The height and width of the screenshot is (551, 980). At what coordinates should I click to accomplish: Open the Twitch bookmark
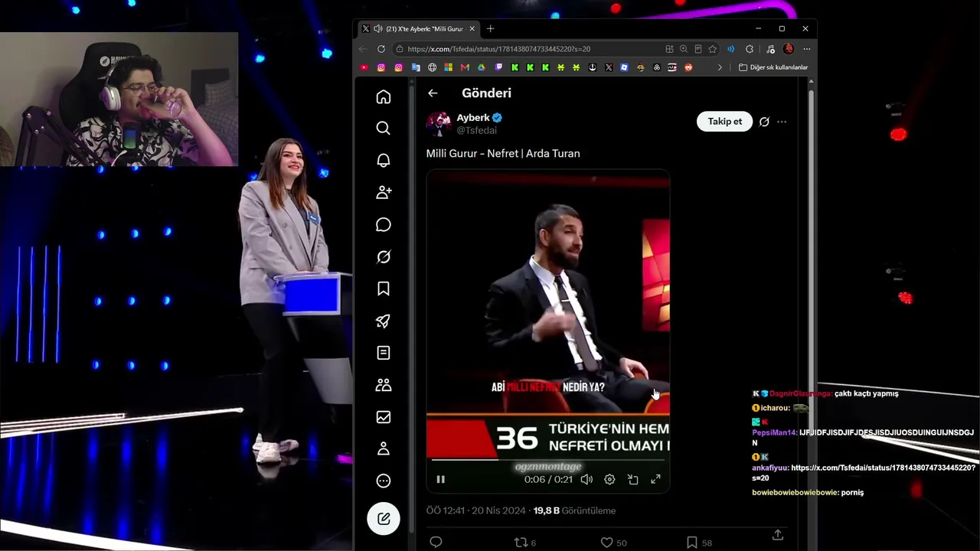[x=498, y=67]
